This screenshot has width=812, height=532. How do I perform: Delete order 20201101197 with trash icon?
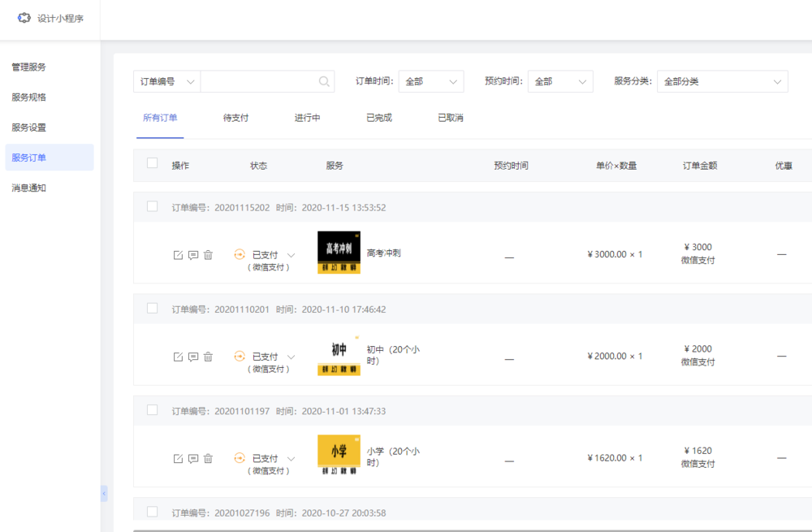208,458
